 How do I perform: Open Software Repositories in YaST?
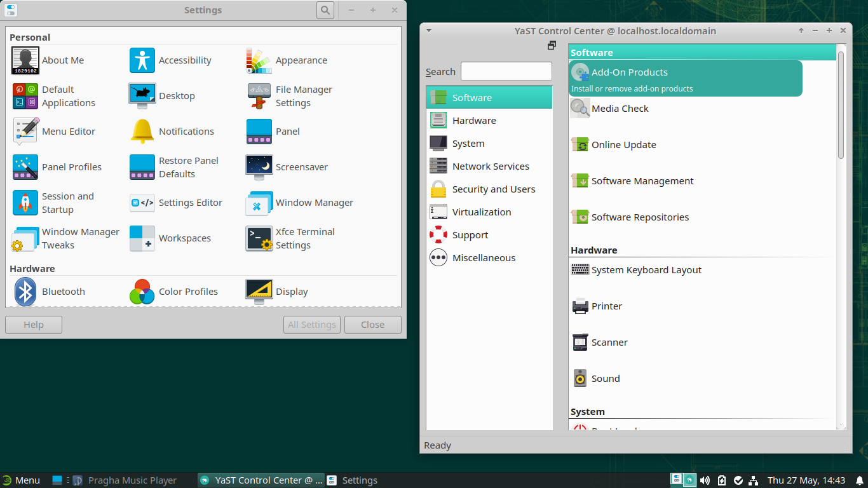[x=630, y=217]
